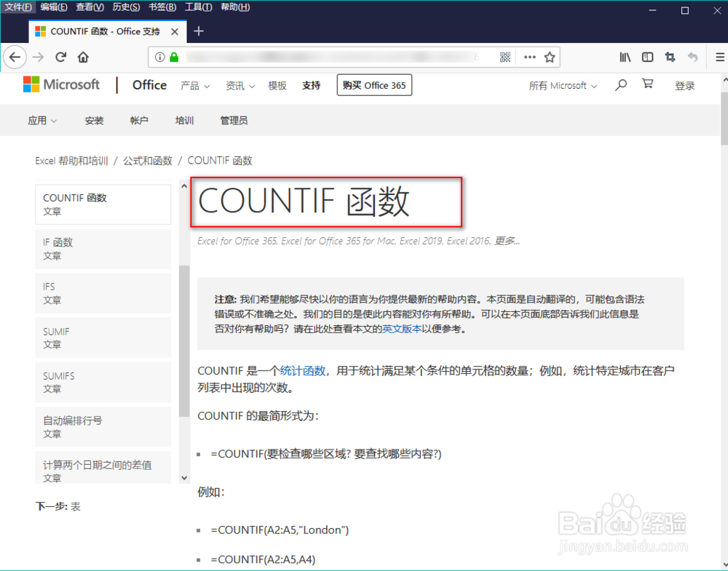This screenshot has height=571, width=728.
Task: Expand the 所有 Microsoft dropdown
Action: point(562,85)
